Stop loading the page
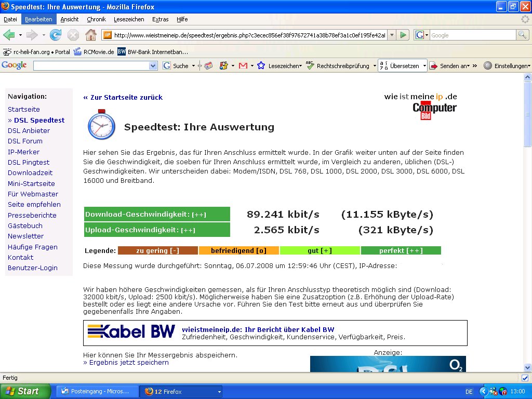Screen dimensions: 532x399 73,35
